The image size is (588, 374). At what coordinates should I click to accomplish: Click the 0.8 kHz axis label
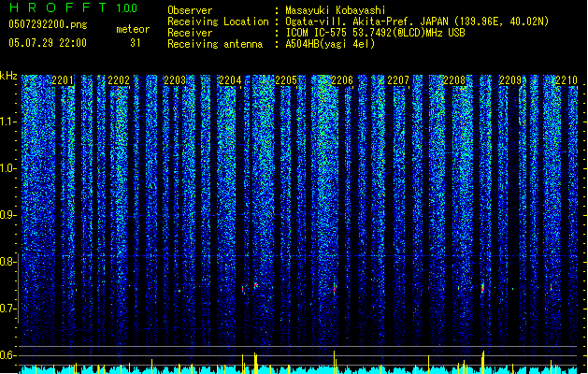(8, 262)
